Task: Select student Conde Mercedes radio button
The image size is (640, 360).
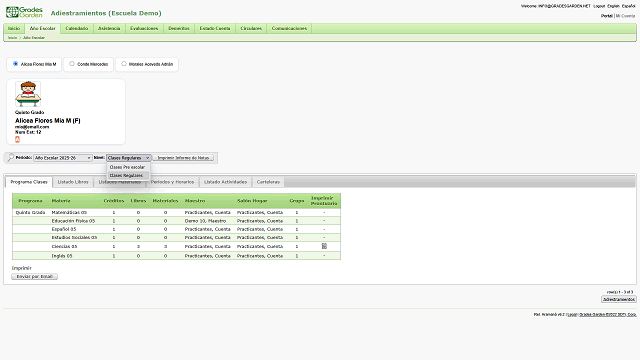Action: pyautogui.click(x=72, y=64)
